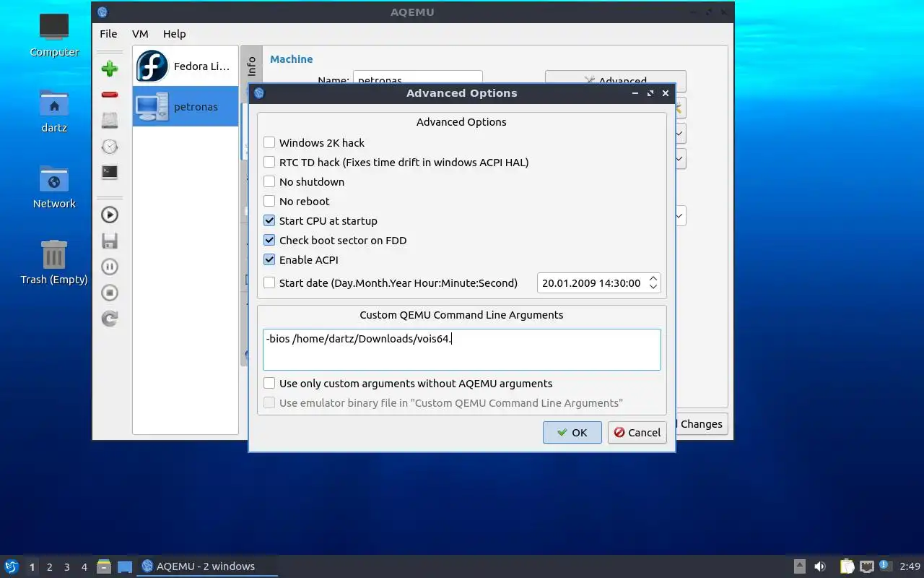Click the taskbar clock showing 2:49
The image size is (924, 578).
pyautogui.click(x=910, y=566)
